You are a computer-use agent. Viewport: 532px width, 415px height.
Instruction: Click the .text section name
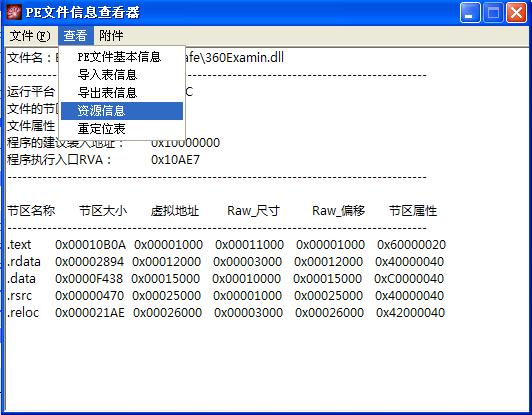coord(19,244)
